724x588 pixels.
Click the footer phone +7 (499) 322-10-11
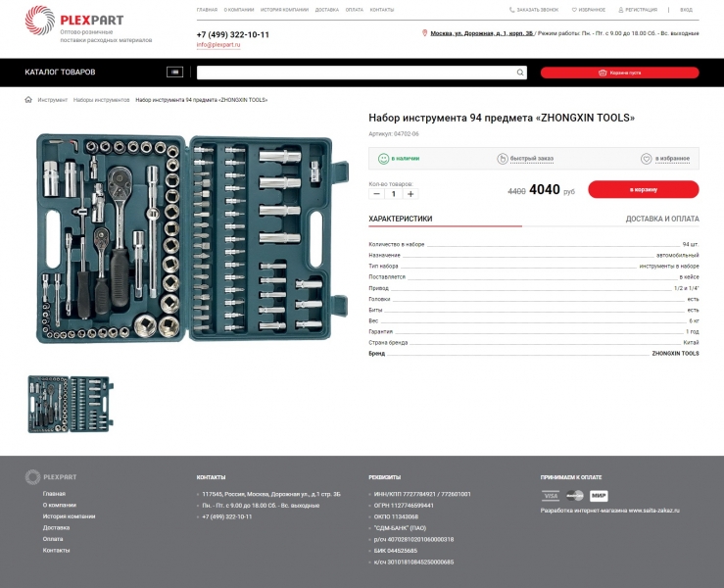(x=226, y=516)
